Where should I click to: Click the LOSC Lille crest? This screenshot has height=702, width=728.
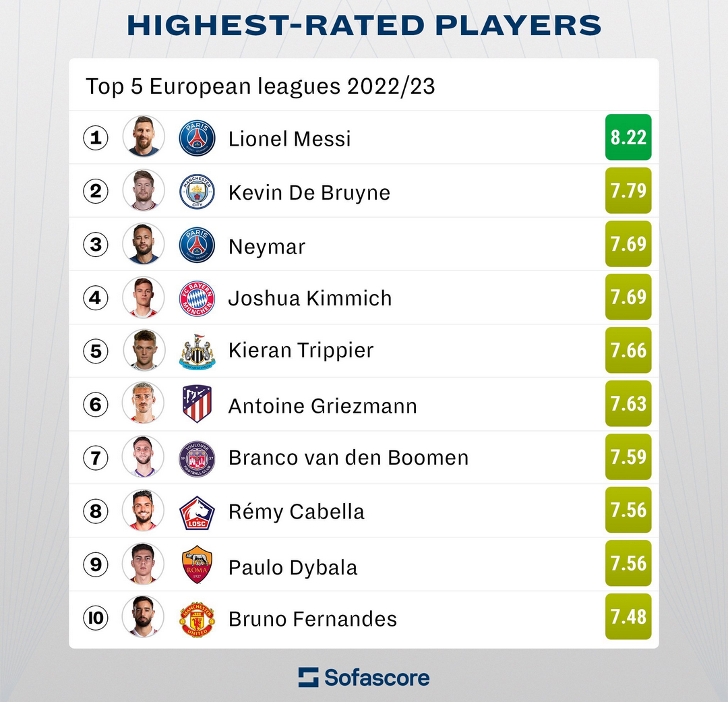pos(197,513)
